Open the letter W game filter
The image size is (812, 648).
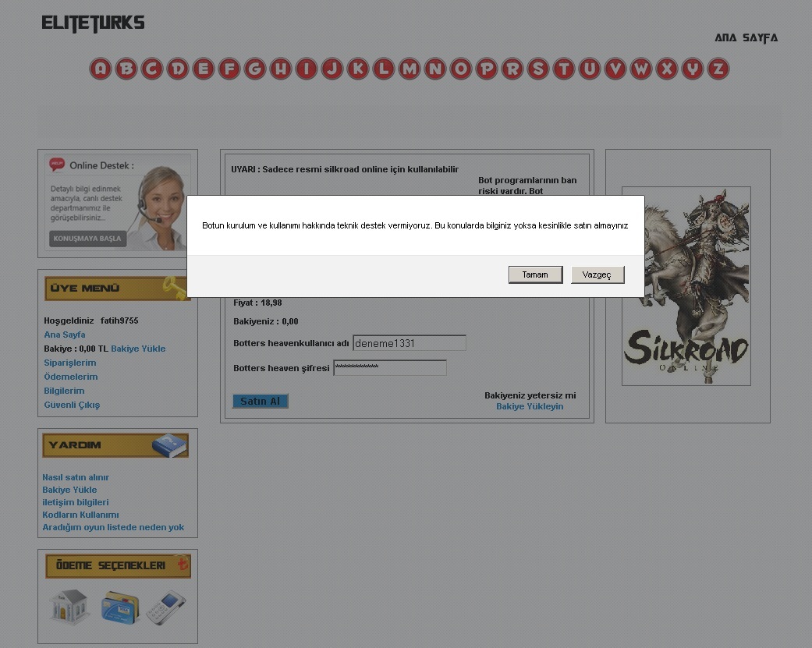pyautogui.click(x=641, y=69)
